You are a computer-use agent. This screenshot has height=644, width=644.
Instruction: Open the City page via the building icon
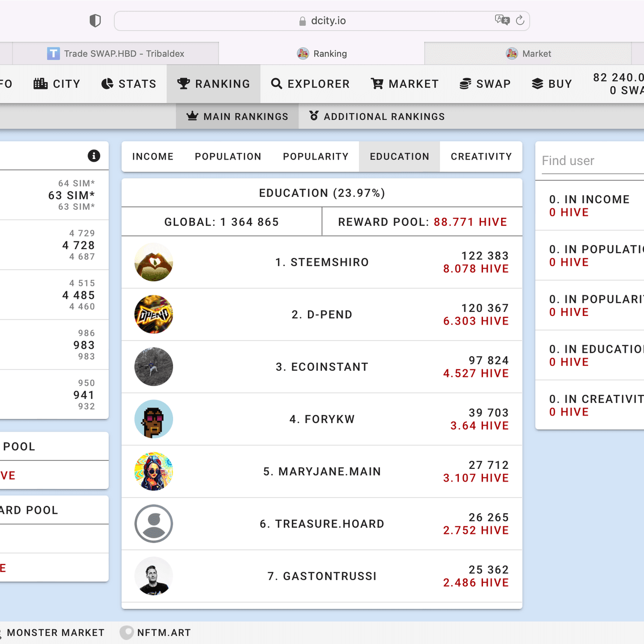point(41,84)
